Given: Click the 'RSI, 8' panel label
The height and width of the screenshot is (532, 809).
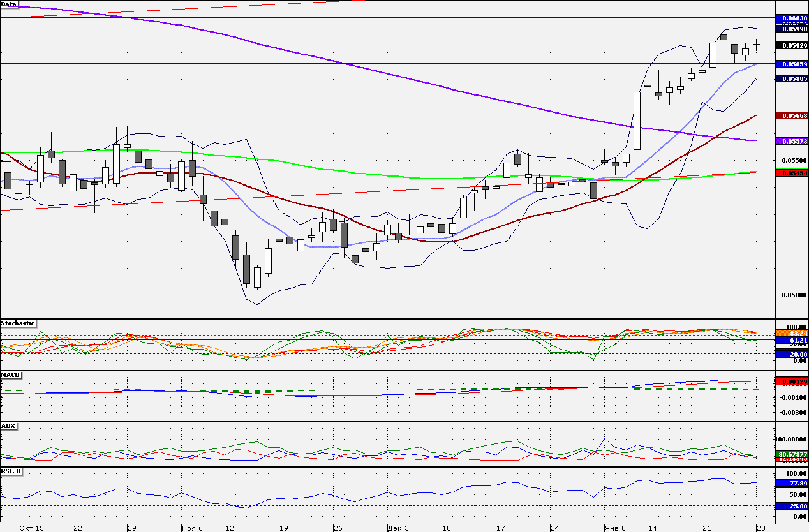Looking at the screenshot, I should pos(13,471).
